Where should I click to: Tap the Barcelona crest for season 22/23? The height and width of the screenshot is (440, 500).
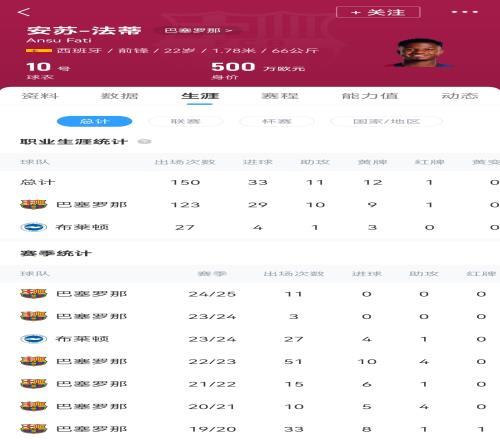coord(34,361)
